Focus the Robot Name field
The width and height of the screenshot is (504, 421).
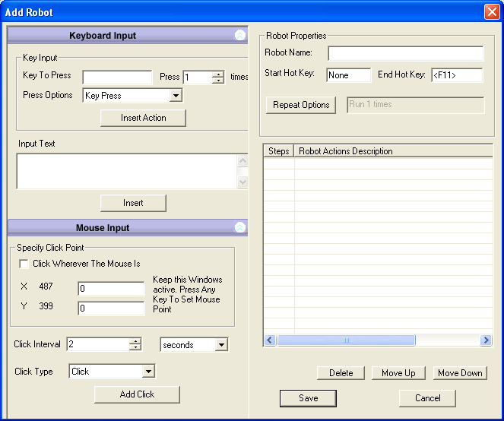405,53
